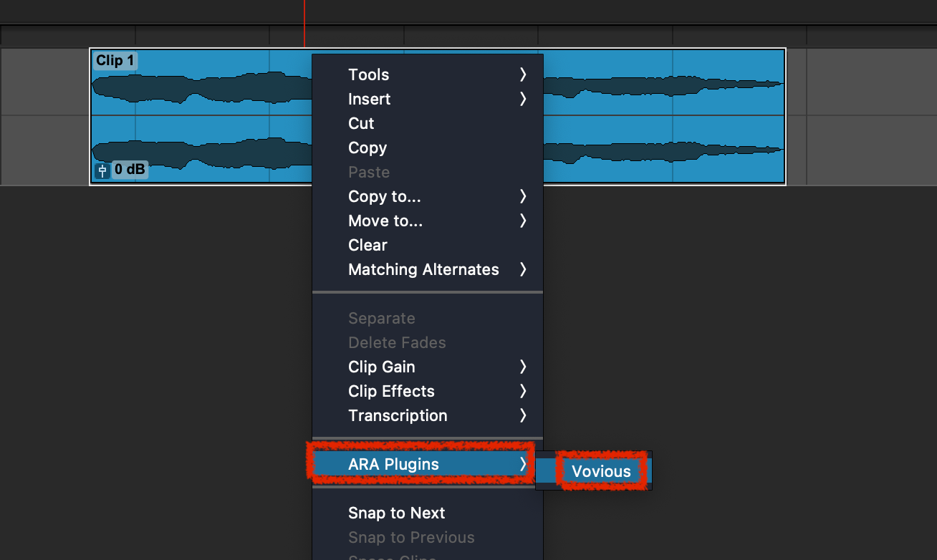Image resolution: width=937 pixels, height=560 pixels.
Task: Click the lower channel waveform right of menu
Action: click(659, 152)
